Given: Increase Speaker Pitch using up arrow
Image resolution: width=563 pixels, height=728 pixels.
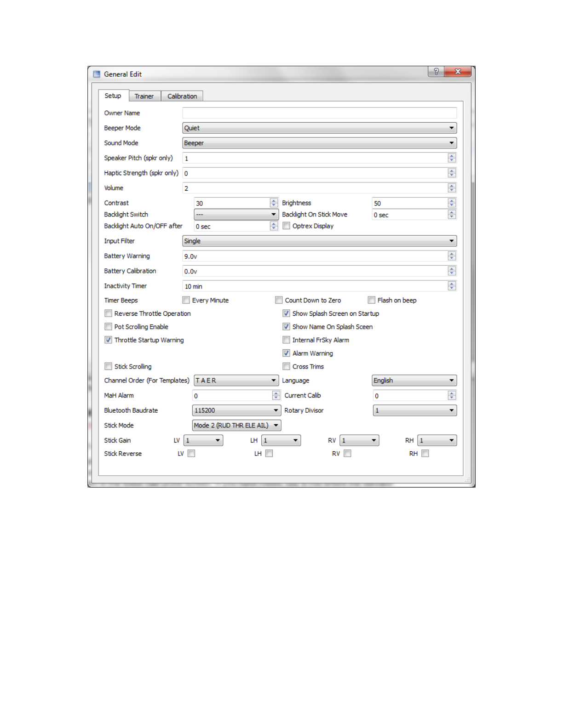Looking at the screenshot, I should 452,156.
